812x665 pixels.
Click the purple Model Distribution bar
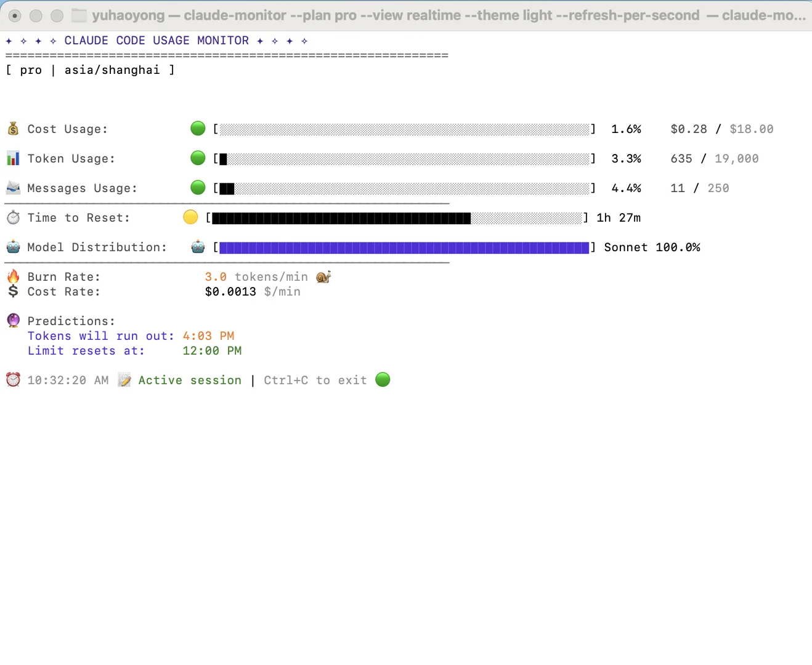(404, 248)
